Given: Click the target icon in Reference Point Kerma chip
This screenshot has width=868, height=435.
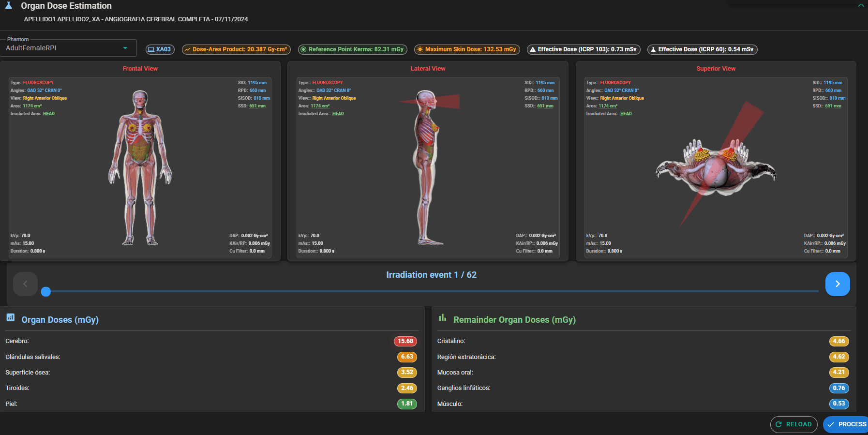Looking at the screenshot, I should [303, 49].
